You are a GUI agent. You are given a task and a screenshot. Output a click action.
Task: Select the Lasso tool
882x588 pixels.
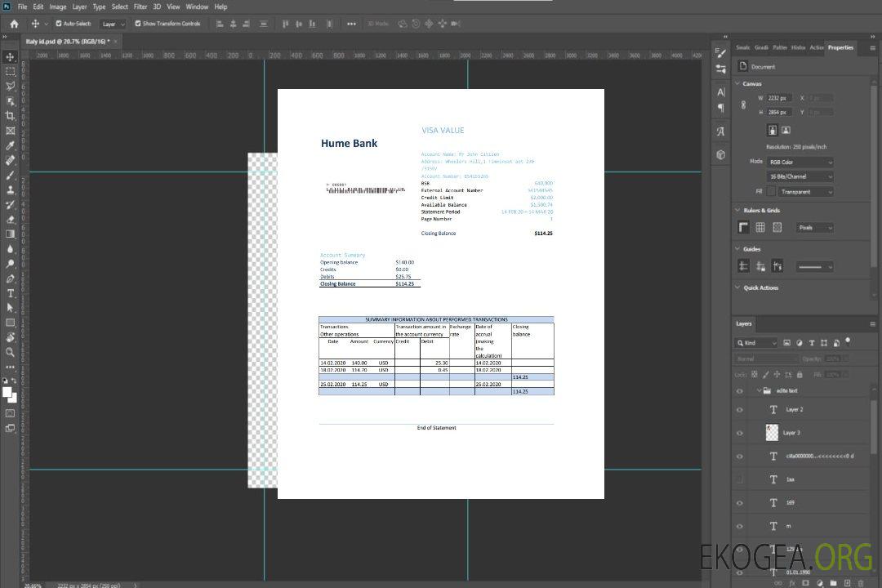pos(10,86)
